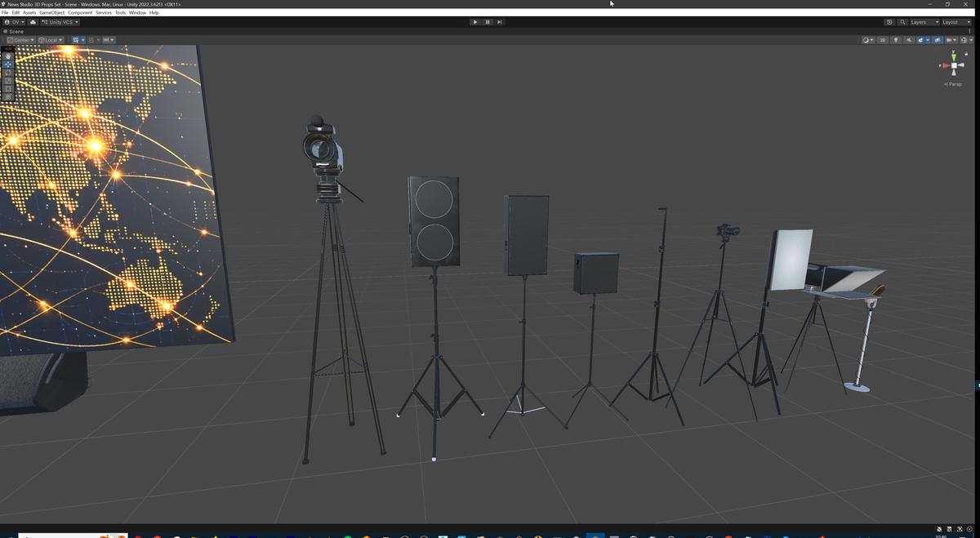Open the Edit menu
980x538 pixels.
click(16, 12)
